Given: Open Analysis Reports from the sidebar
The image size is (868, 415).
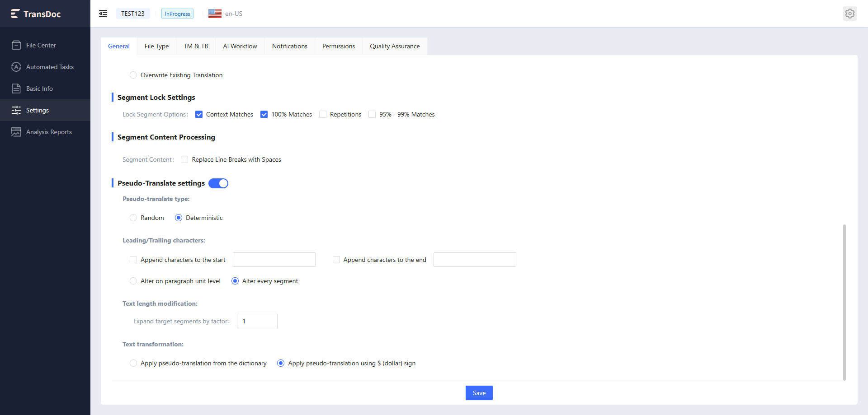Looking at the screenshot, I should (45, 132).
